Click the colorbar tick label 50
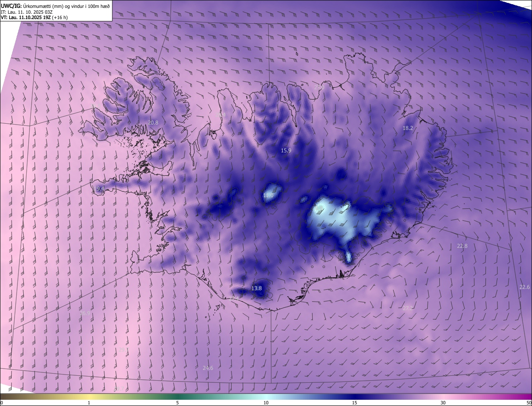This screenshot has width=532, height=406. click(x=529, y=403)
